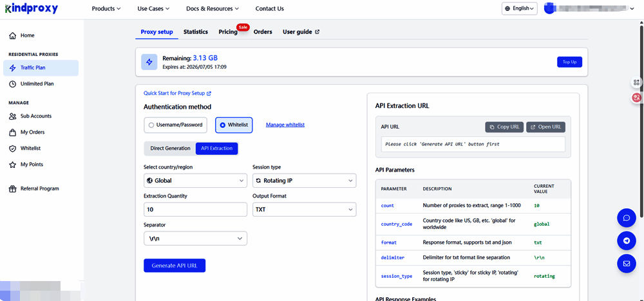Image resolution: width=644 pixels, height=301 pixels.
Task: Click the Sub Accounts people icon
Action: tap(12, 116)
